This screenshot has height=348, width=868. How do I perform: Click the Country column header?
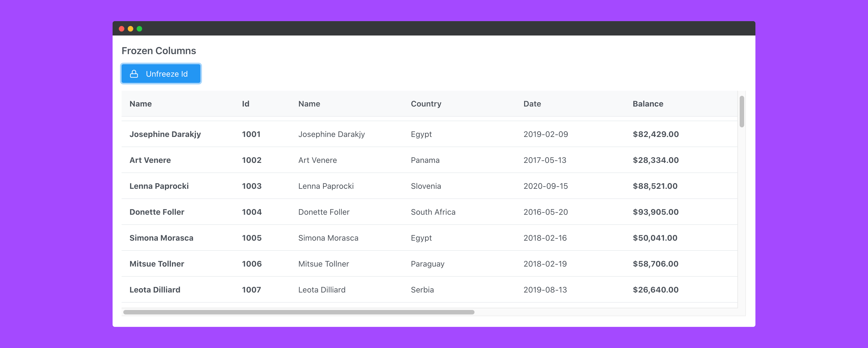[x=426, y=104]
